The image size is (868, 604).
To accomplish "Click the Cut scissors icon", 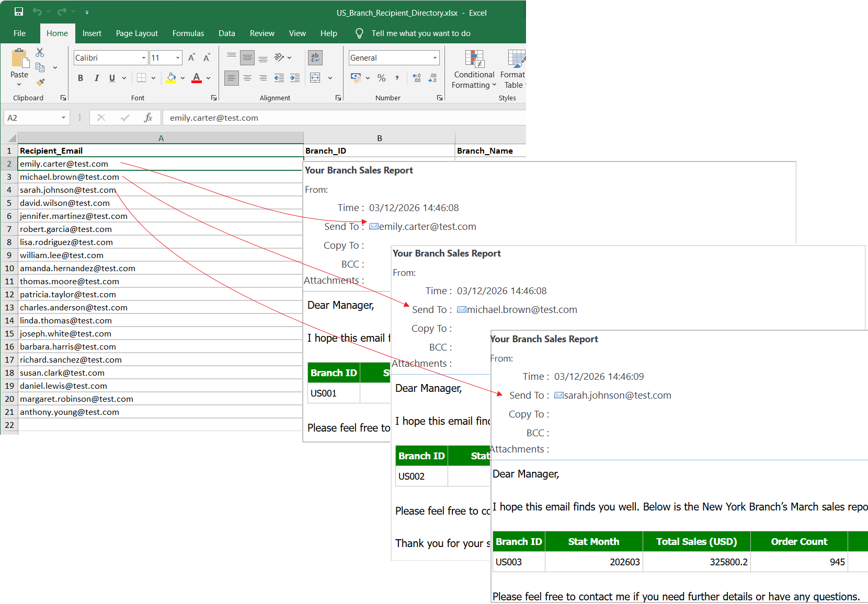I will click(x=40, y=53).
